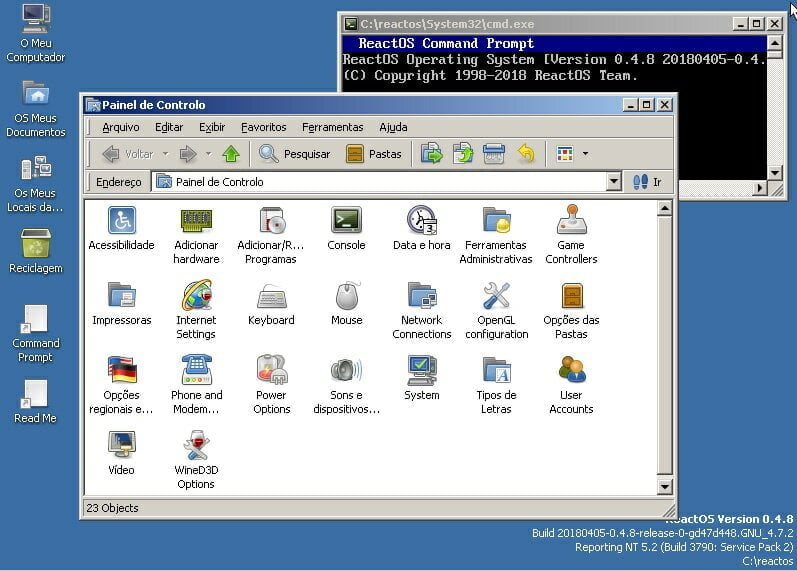797x571 pixels.
Task: Click the Delete toolbar icon
Action: pos(494,154)
